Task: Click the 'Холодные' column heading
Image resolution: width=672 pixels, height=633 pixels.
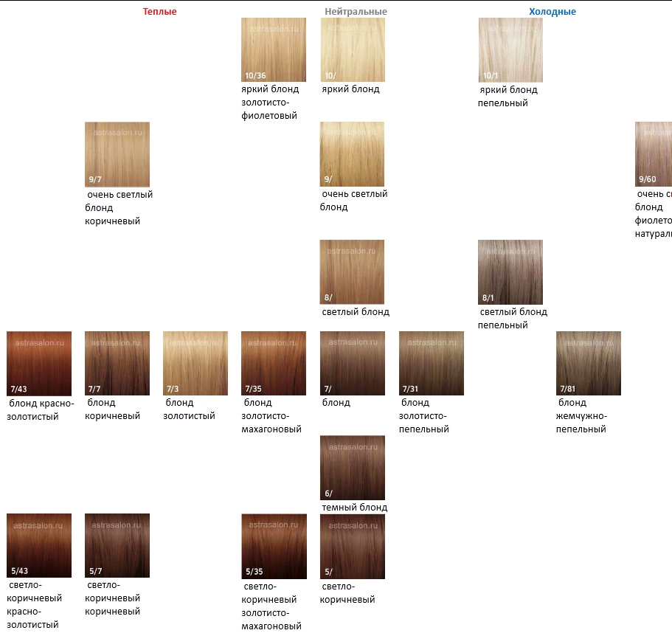Action: pyautogui.click(x=553, y=12)
